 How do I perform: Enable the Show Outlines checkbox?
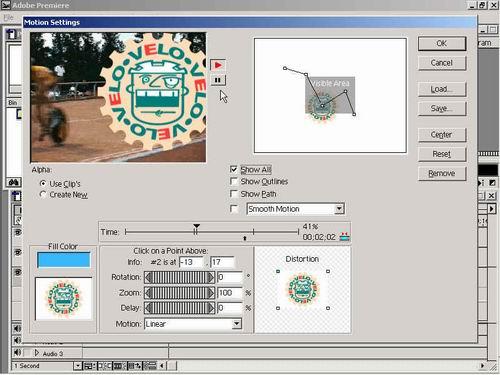(234, 181)
